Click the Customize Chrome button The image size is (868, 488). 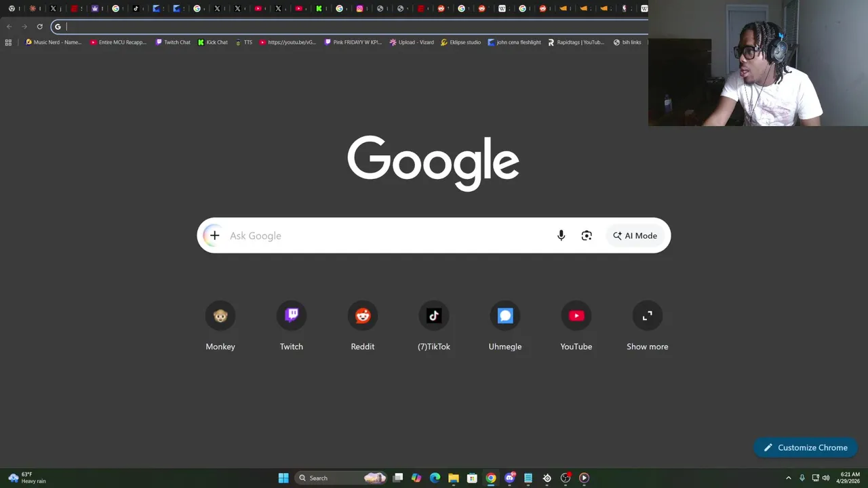(x=806, y=447)
